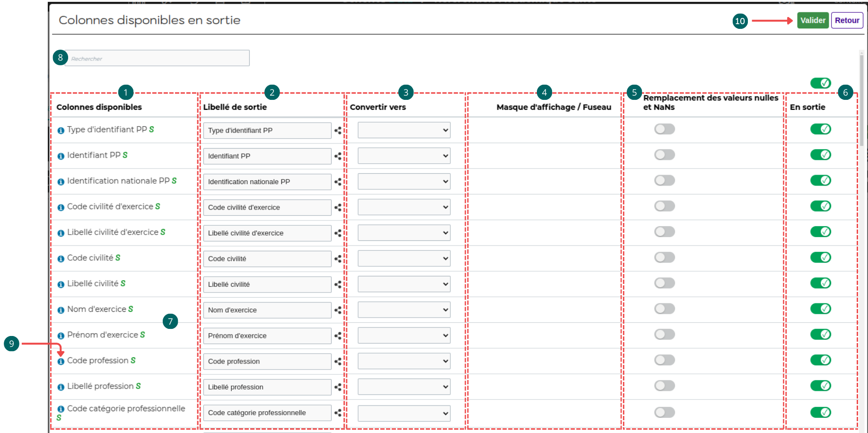Screen dimensions: 868x433
Task: Click share icon beside Identifiant PP label field
Action: 338,156
